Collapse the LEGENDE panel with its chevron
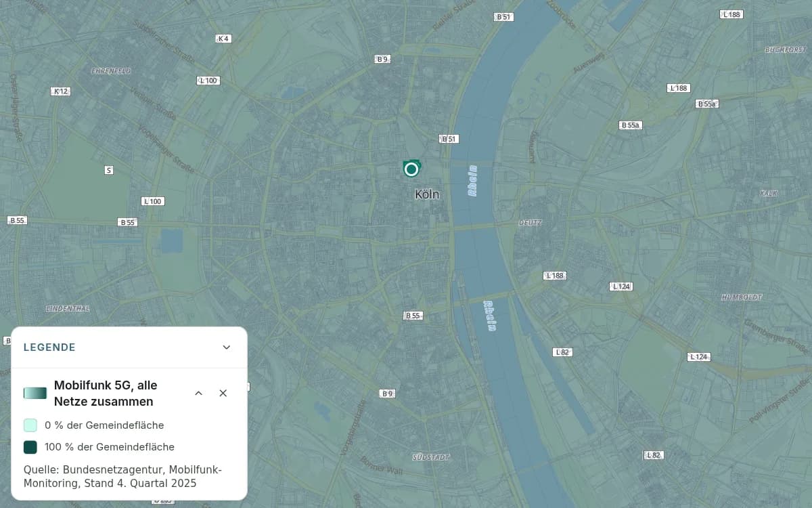This screenshot has height=508, width=812. click(x=227, y=347)
